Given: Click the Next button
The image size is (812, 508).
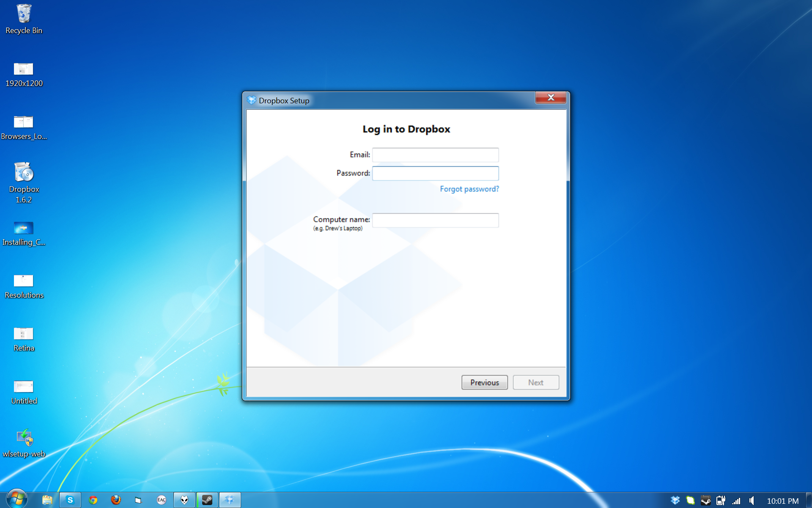Looking at the screenshot, I should (x=535, y=382).
